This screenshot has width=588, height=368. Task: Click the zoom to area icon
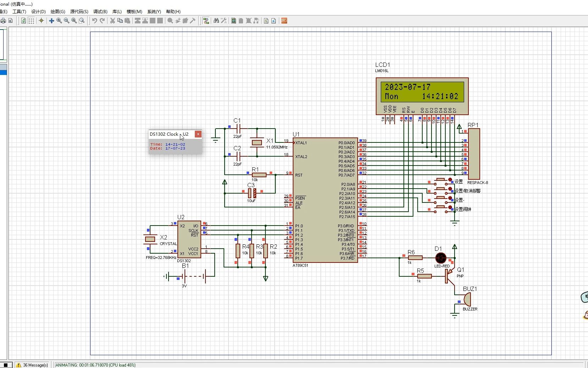tap(82, 21)
